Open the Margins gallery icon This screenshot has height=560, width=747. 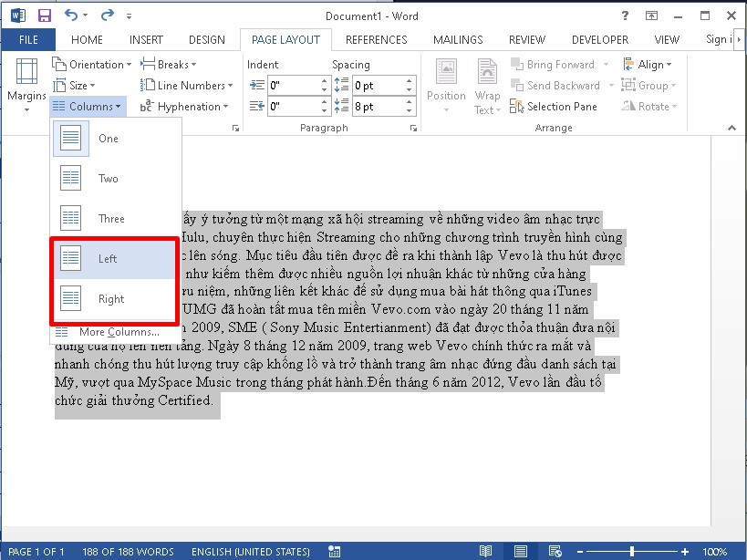26,75
